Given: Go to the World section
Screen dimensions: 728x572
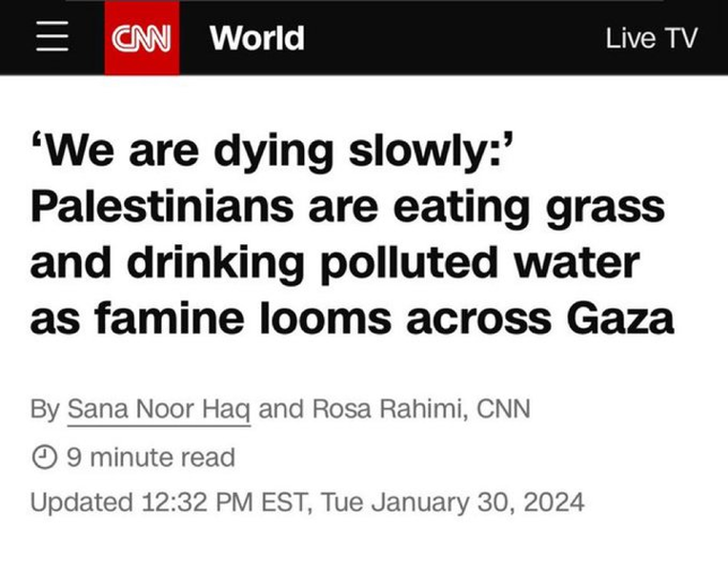Looking at the screenshot, I should [256, 37].
